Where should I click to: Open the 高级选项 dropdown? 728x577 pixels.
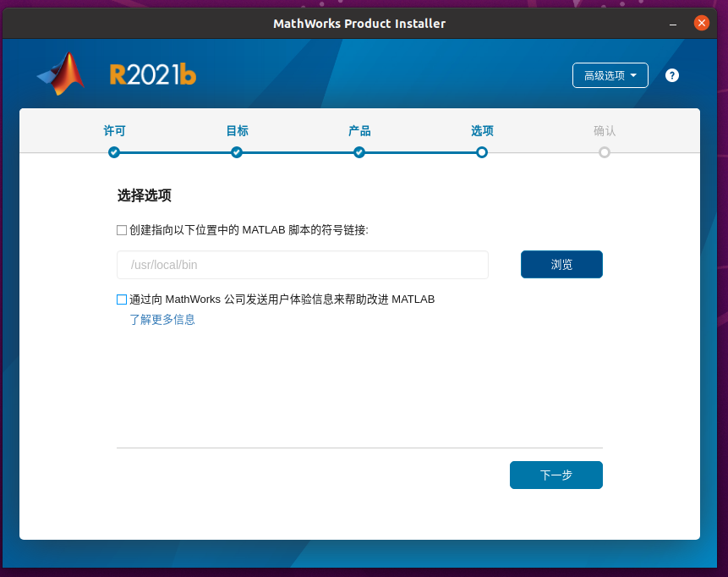(x=610, y=75)
